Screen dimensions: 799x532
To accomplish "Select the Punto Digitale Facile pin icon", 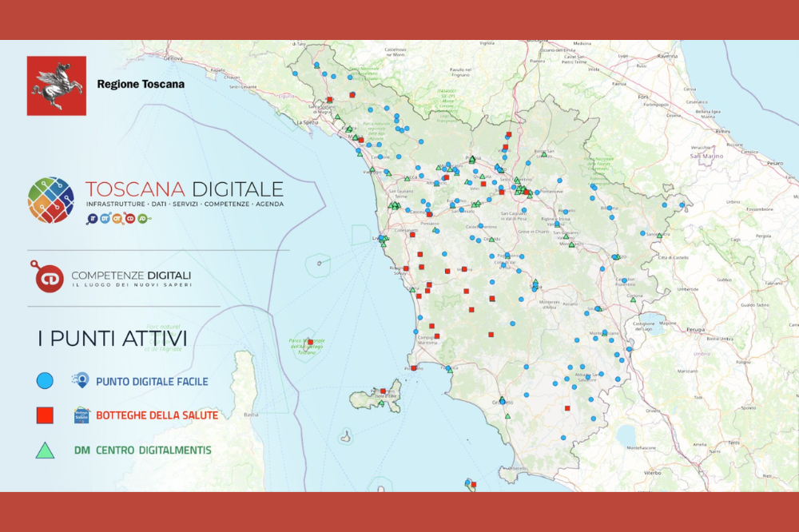I will coord(82,381).
